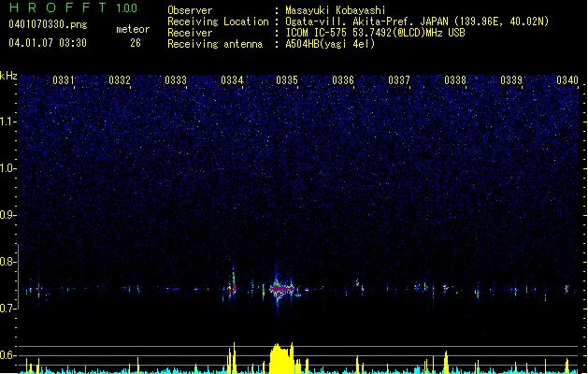Select the filename 0401070330.png
This screenshot has height=374, width=588.
pyautogui.click(x=48, y=24)
